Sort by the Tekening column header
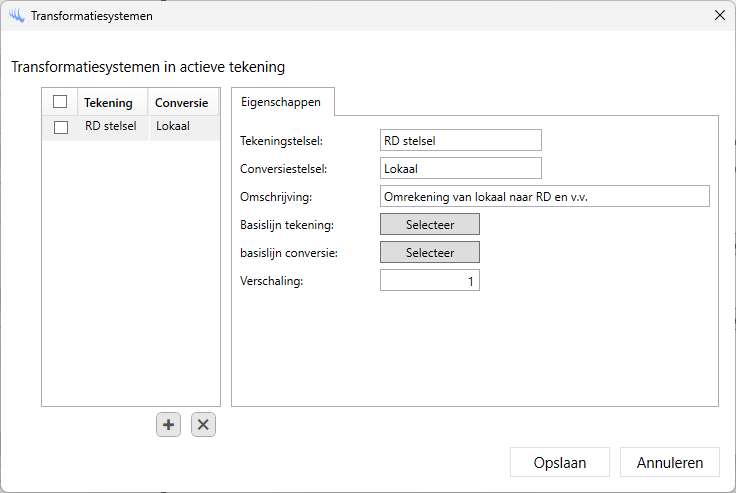The image size is (736, 493). 108,102
